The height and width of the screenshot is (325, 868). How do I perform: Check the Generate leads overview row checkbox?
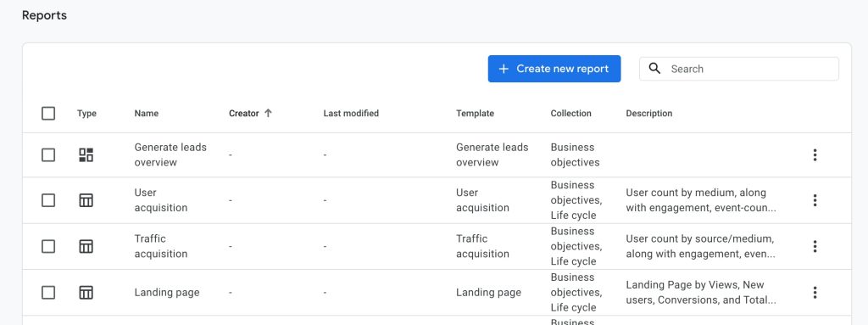coord(48,154)
